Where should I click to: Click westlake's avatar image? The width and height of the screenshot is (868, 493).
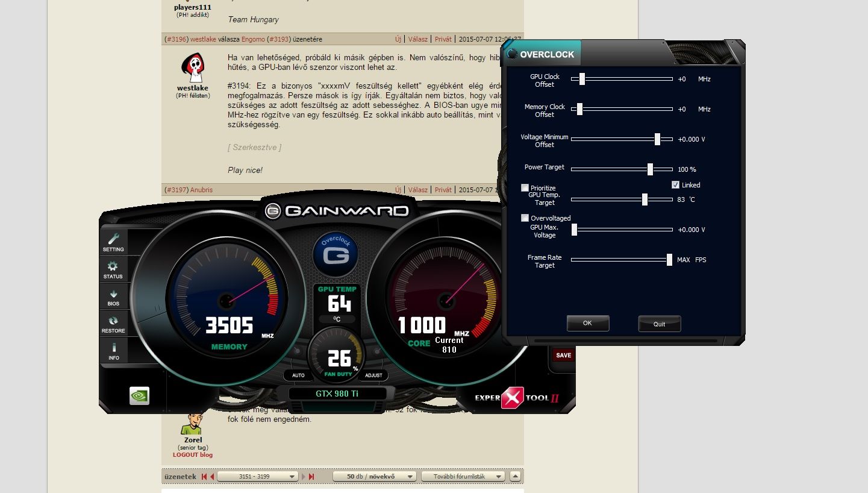pos(193,67)
